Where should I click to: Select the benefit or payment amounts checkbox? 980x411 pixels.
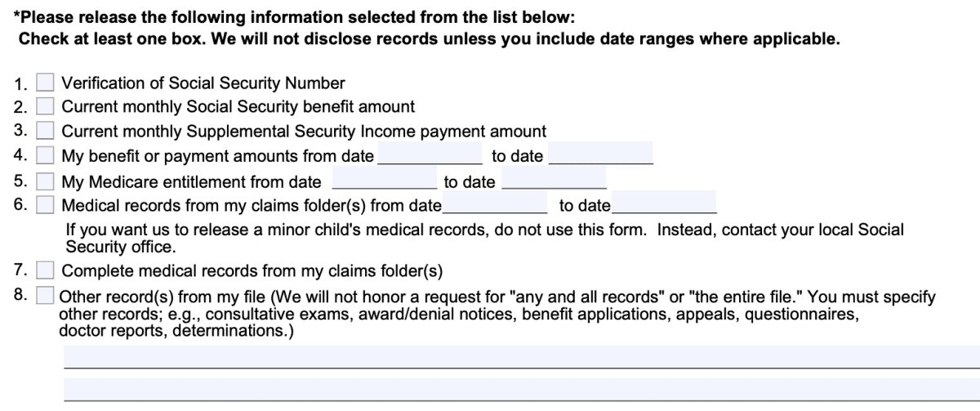tap(47, 155)
